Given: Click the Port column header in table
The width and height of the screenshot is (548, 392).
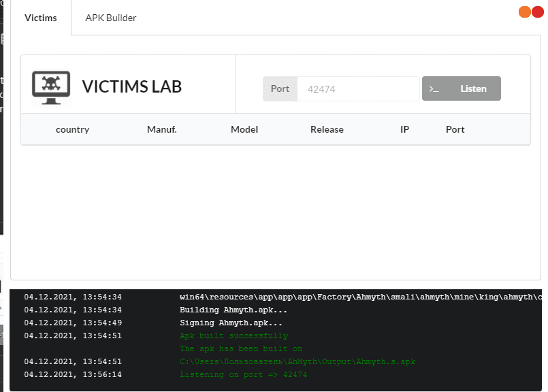Looking at the screenshot, I should pyautogui.click(x=455, y=129).
